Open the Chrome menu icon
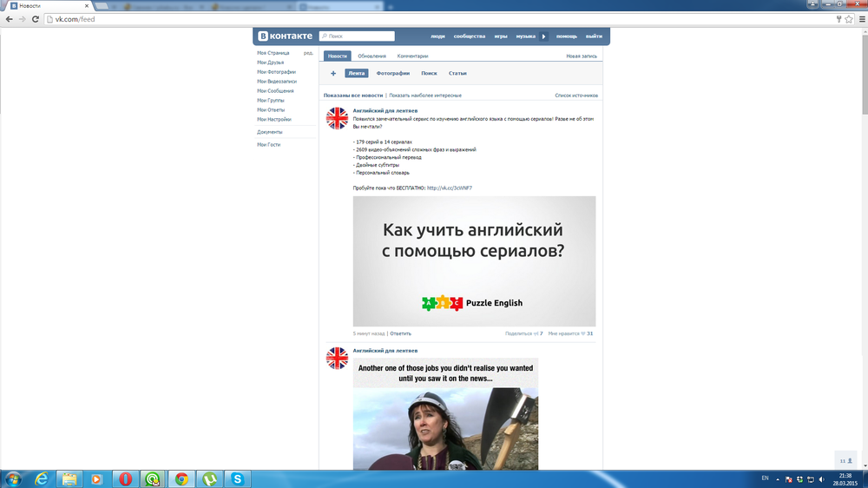The image size is (868, 488). (x=862, y=19)
